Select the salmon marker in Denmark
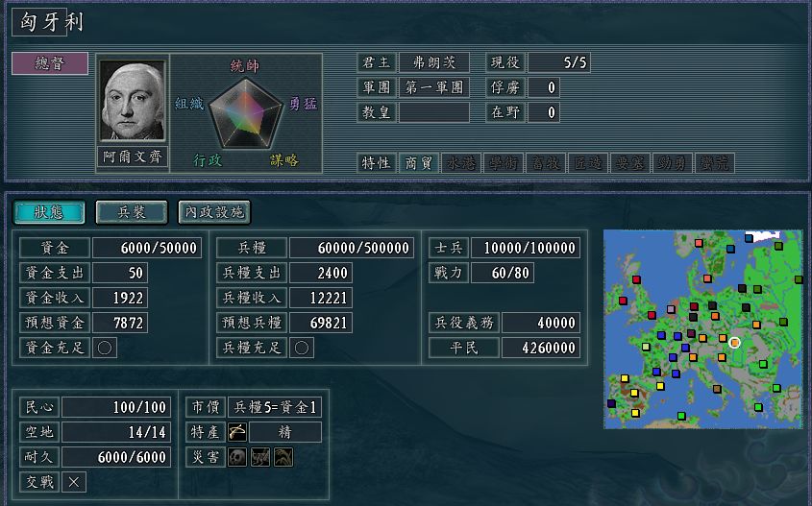 (x=707, y=278)
